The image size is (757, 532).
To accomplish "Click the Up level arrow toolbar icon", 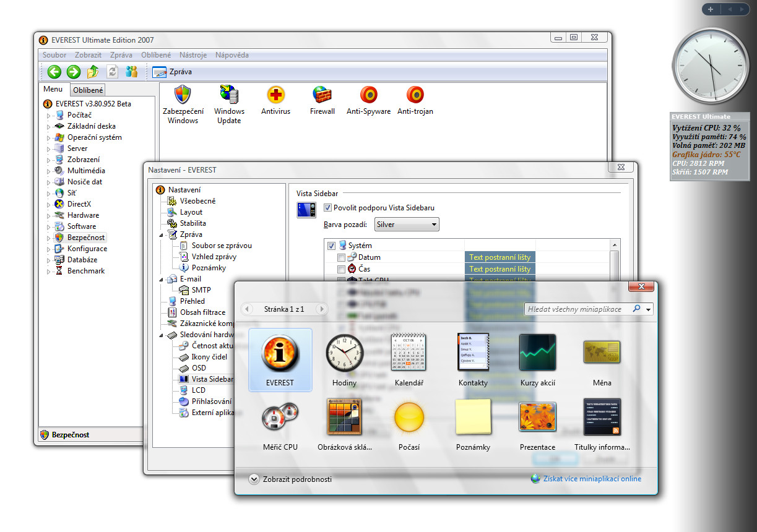I will [x=93, y=72].
